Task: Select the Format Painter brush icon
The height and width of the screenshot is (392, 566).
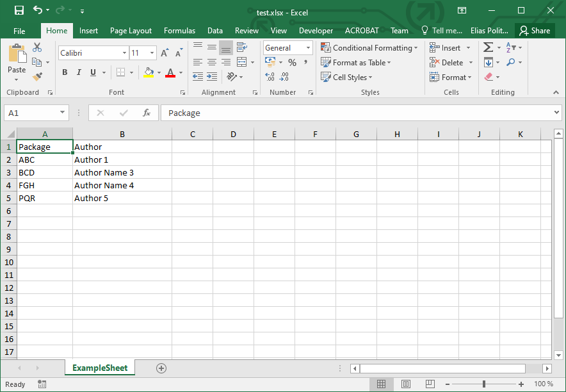Action: 37,76
